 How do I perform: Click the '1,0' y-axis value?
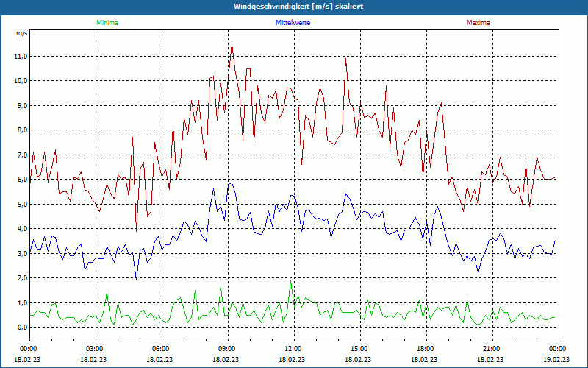pyautogui.click(x=22, y=302)
